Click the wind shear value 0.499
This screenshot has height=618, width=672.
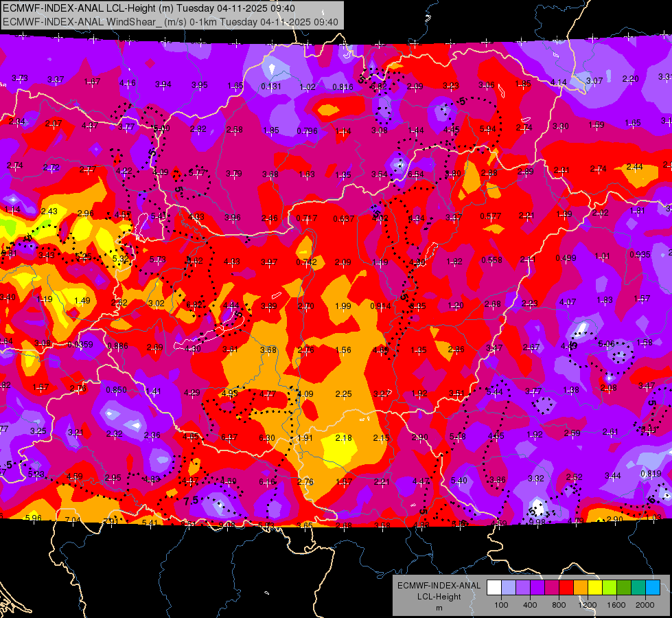(566, 257)
